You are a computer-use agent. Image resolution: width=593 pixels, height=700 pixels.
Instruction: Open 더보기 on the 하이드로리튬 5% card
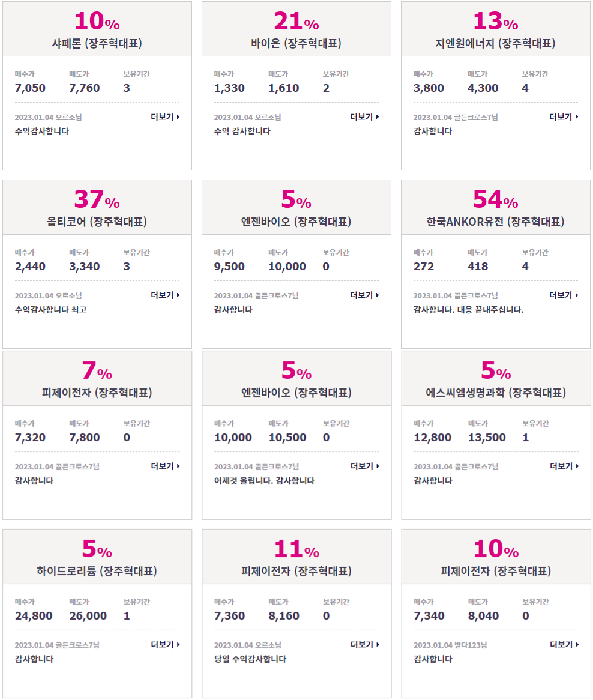(x=165, y=645)
